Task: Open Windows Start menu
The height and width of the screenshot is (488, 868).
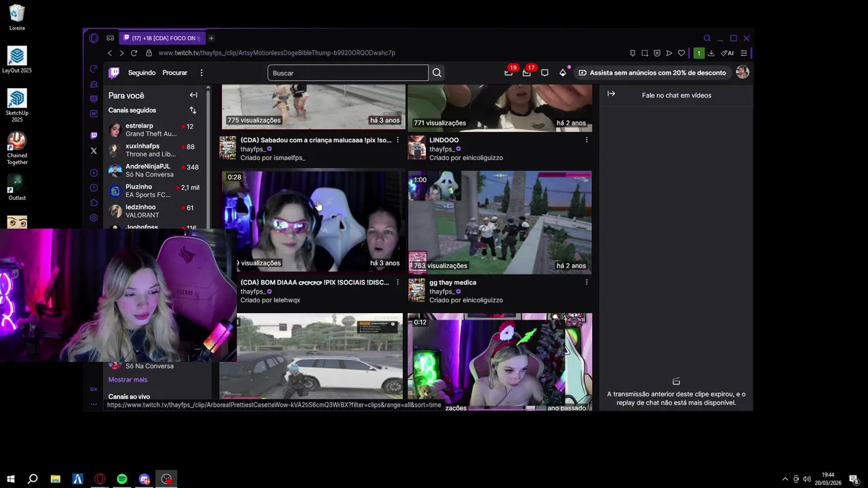Action: point(11,479)
